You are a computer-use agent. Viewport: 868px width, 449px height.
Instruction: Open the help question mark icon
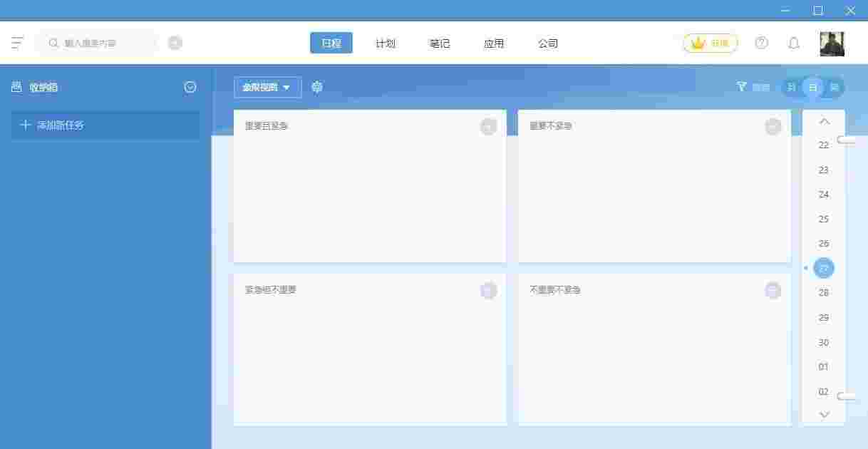(x=761, y=43)
